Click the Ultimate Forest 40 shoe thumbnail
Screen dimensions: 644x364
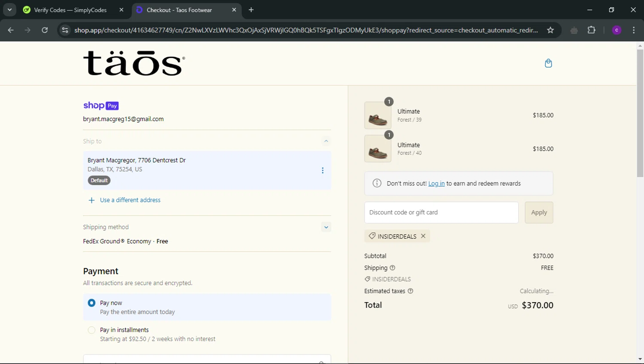pos(378,149)
